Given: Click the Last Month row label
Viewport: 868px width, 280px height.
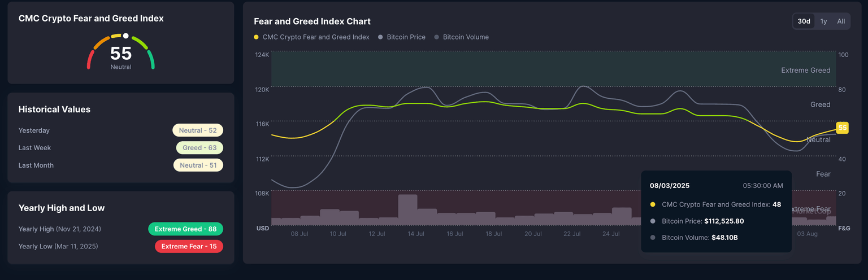Looking at the screenshot, I should 36,165.
